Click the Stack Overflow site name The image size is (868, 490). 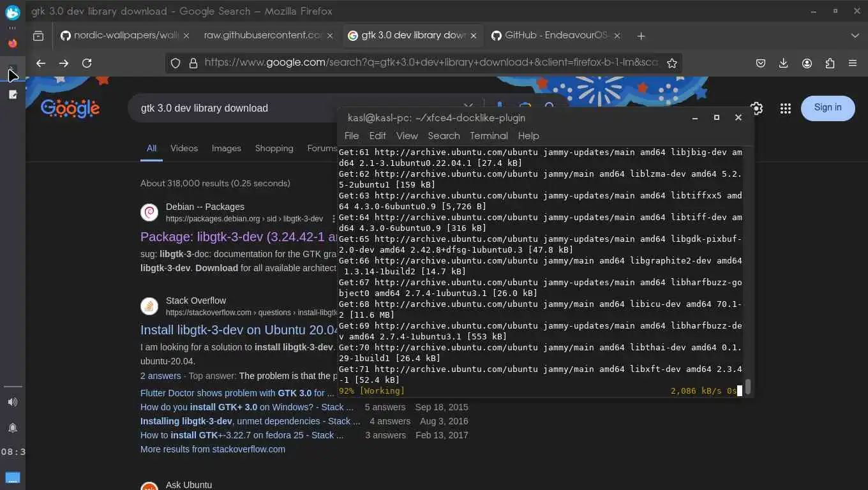tap(196, 301)
